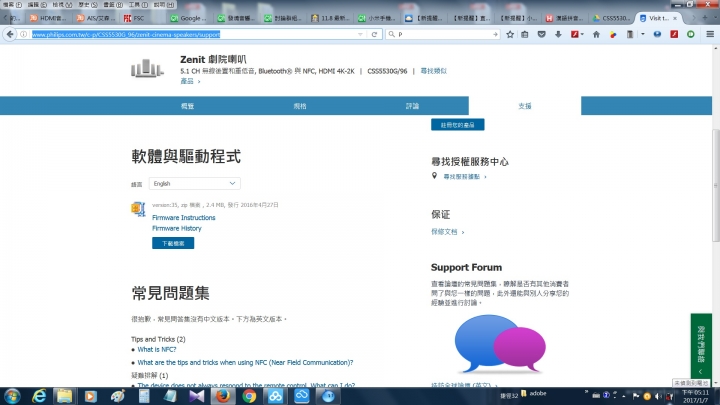The width and height of the screenshot is (720, 405).
Task: Open Visual Studio from the taskbar
Action: 197,396
